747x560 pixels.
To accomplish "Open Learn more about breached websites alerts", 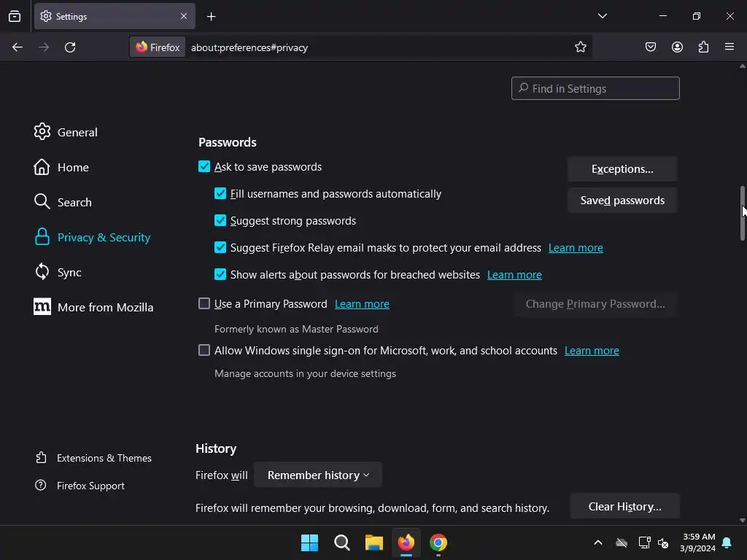I will [x=514, y=275].
